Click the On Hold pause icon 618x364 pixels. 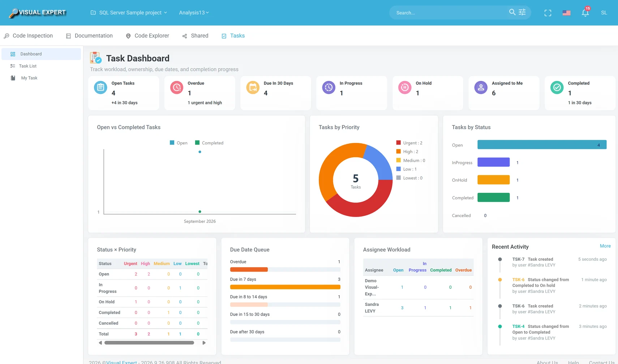(405, 87)
